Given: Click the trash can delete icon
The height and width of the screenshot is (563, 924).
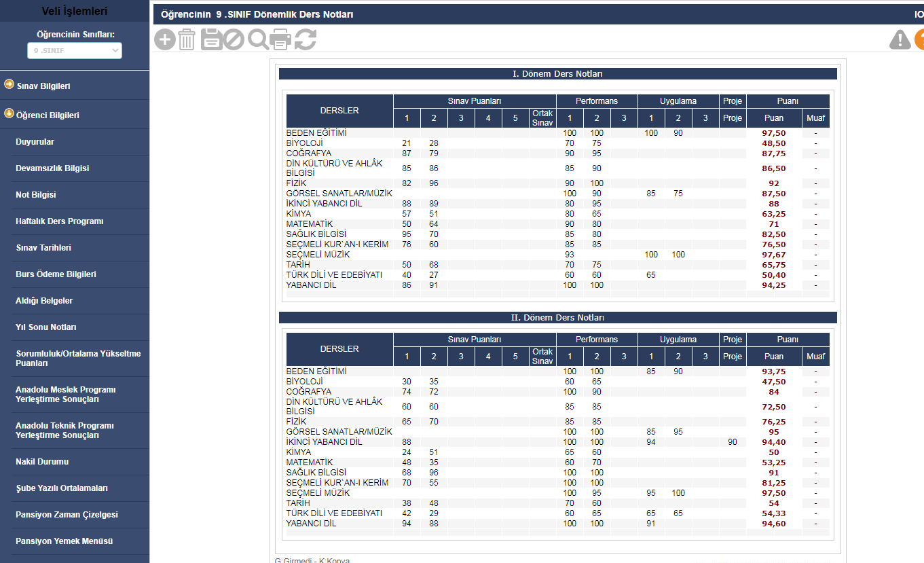Looking at the screenshot, I should point(187,39).
